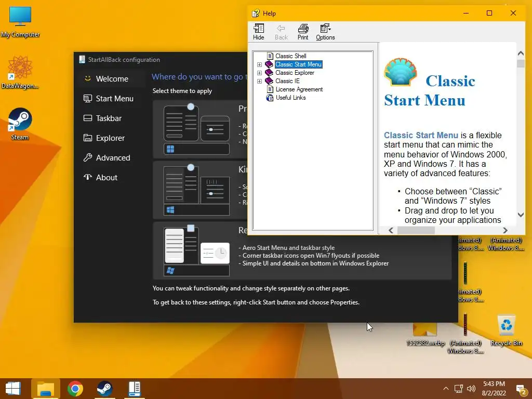Open File Explorer from taskbar
The height and width of the screenshot is (399, 532).
click(46, 389)
